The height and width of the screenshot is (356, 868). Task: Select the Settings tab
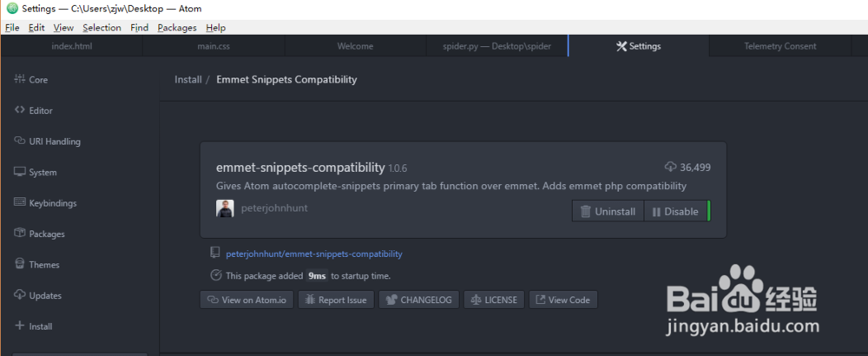638,47
